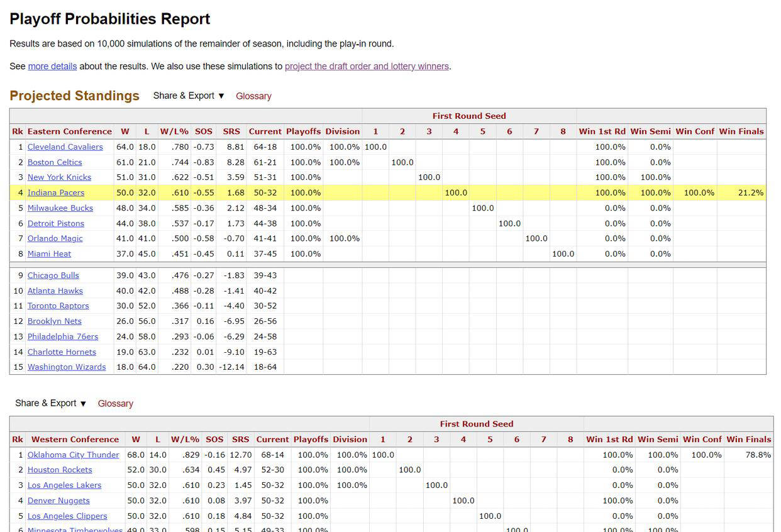Visit Milwaukee Bucks team page
Screen dimensions: 781x532
pyautogui.click(x=60, y=208)
